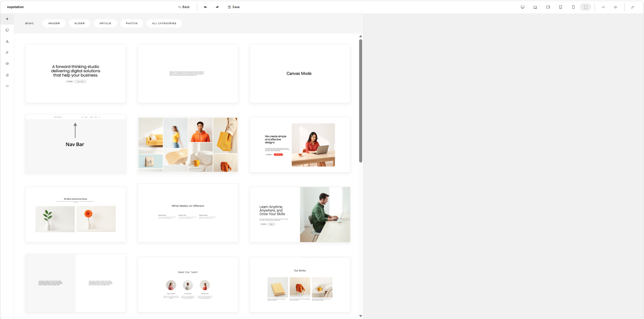This screenshot has height=319, width=644.
Task: Select the PHOTOS category tab
Action: [x=132, y=23]
